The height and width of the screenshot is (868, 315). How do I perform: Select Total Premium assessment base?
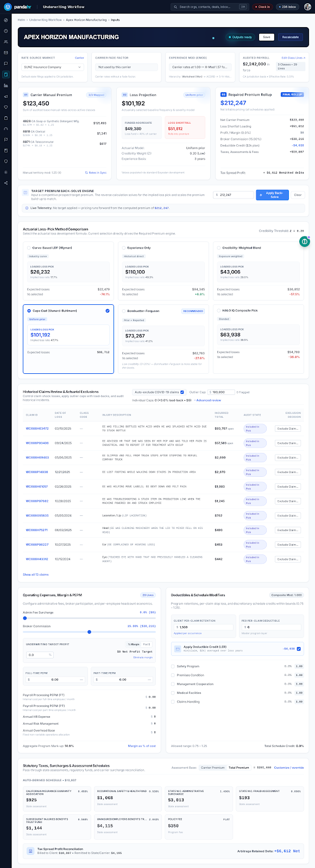click(x=239, y=768)
